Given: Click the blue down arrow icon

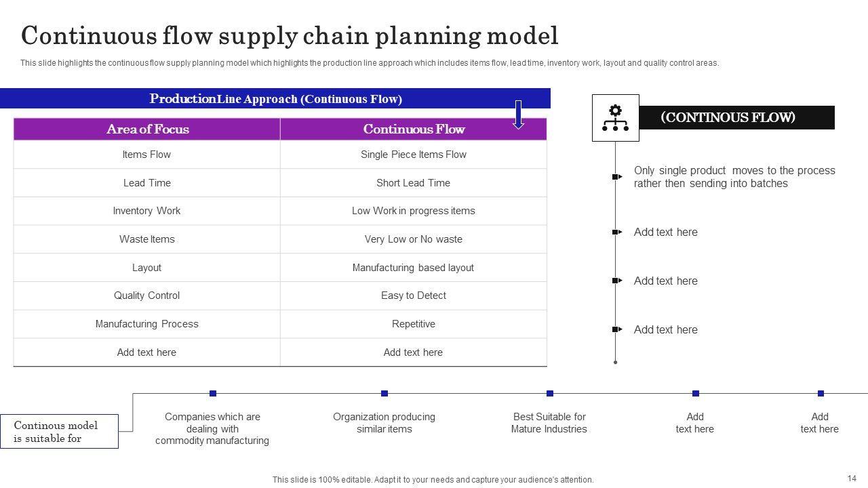Looking at the screenshot, I should (518, 114).
